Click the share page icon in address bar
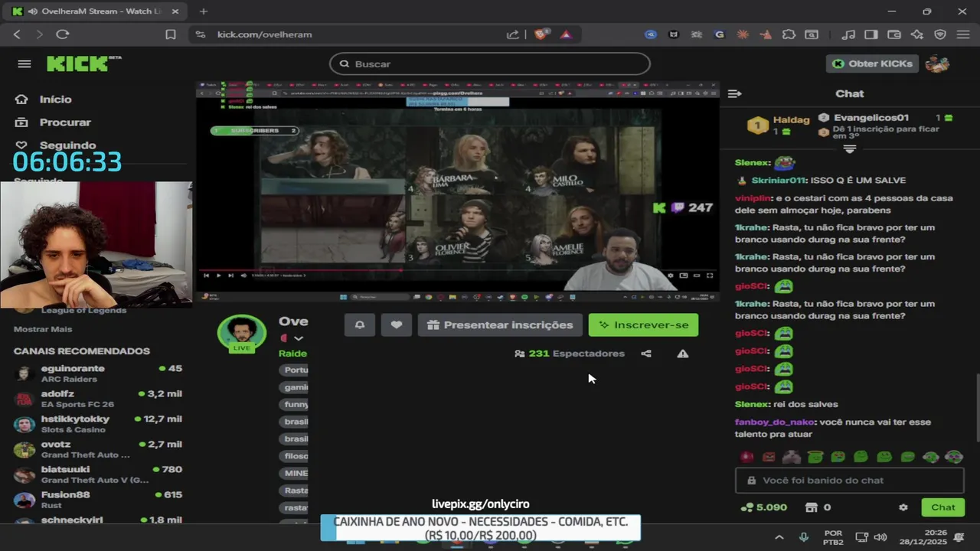This screenshot has width=980, height=551. 513,34
